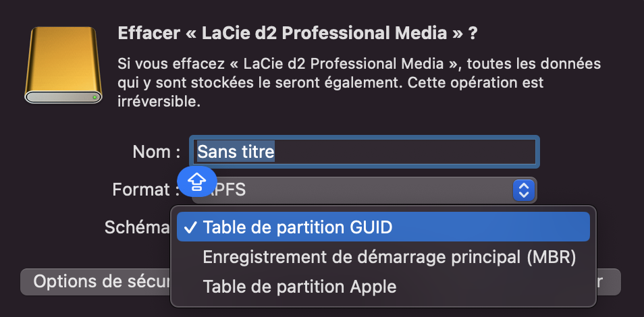Click the green LED on the drive icon
The image size is (644, 317).
click(x=96, y=98)
